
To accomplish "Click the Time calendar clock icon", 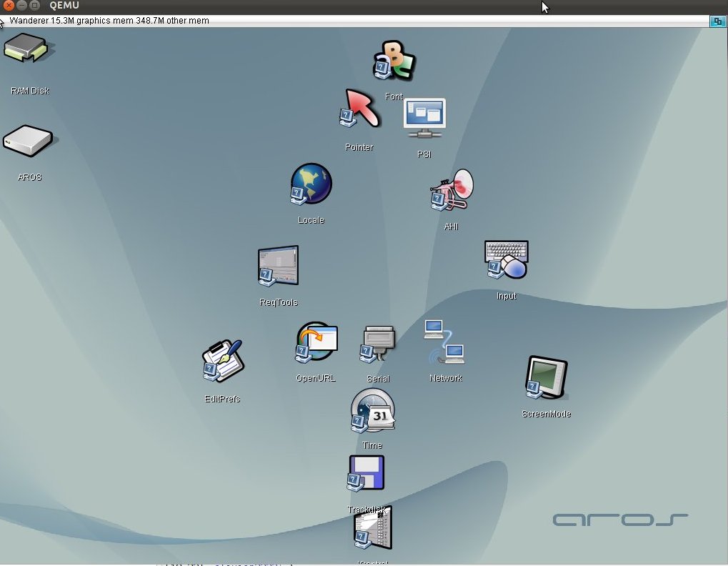I will 372,411.
